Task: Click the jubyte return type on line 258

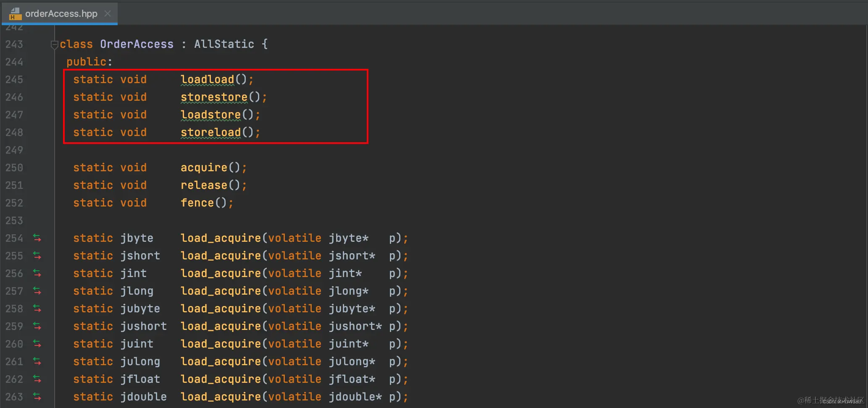Action: click(140, 309)
